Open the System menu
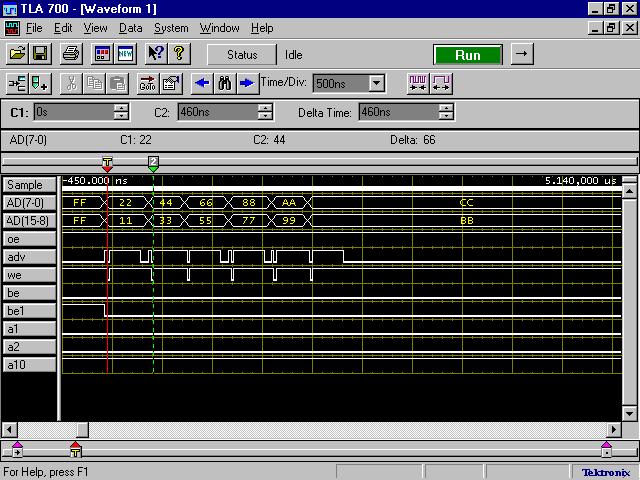 point(171,28)
